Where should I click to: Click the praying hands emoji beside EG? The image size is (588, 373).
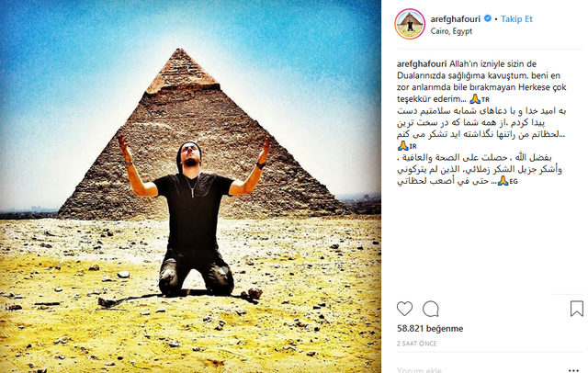(x=503, y=181)
